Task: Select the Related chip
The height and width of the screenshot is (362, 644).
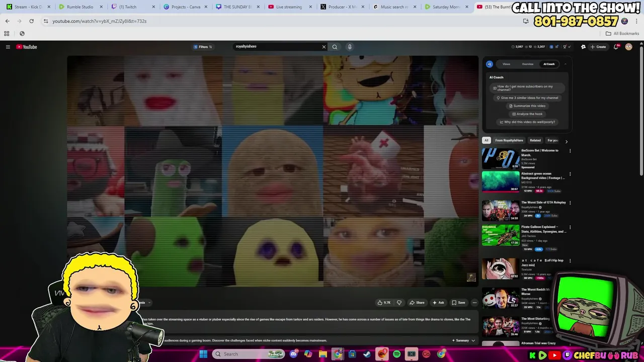Action: tap(535, 140)
